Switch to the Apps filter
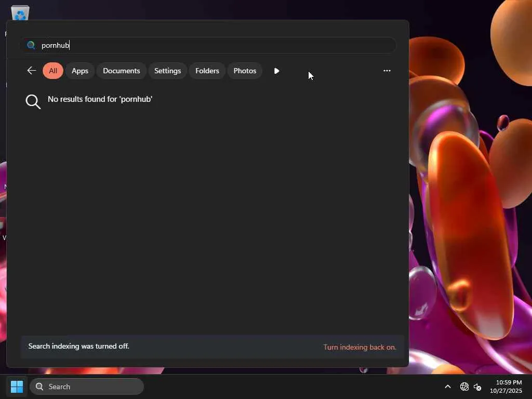The height and width of the screenshot is (399, 532). point(79,71)
